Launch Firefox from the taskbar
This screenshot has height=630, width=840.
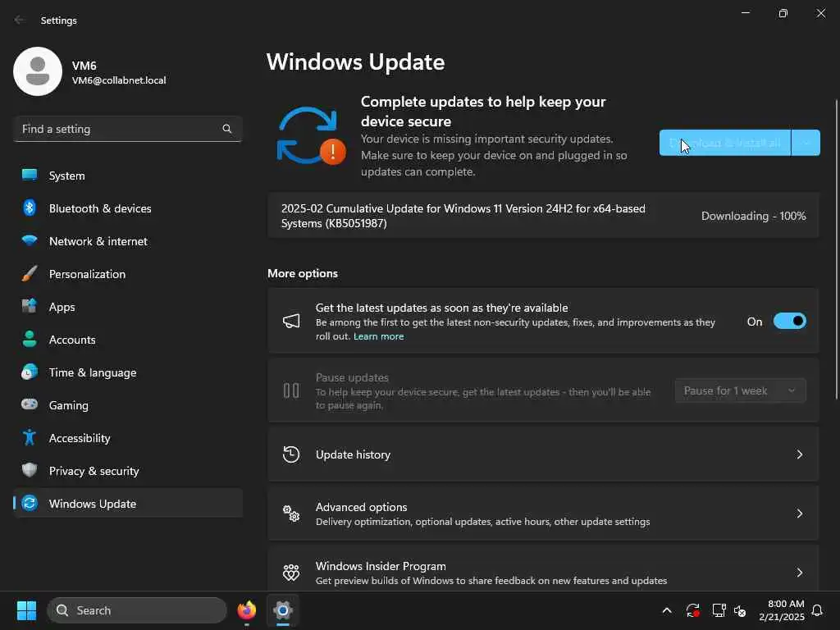click(x=246, y=610)
